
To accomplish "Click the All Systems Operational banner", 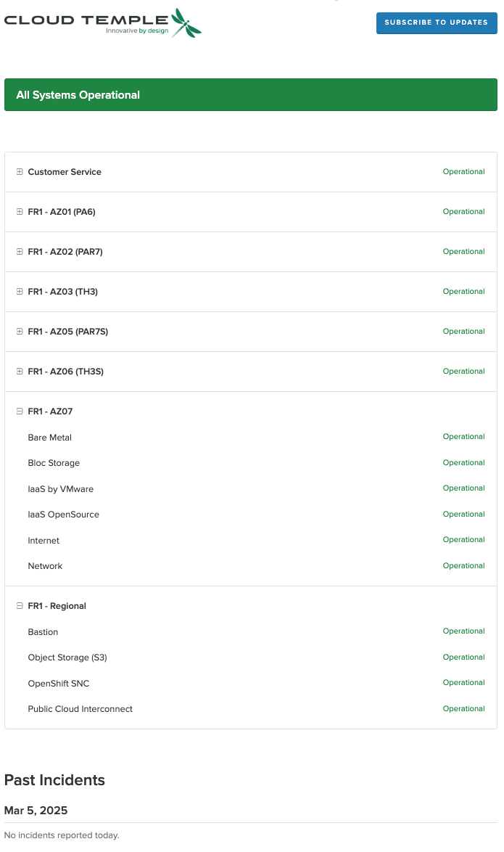I will [x=250, y=95].
